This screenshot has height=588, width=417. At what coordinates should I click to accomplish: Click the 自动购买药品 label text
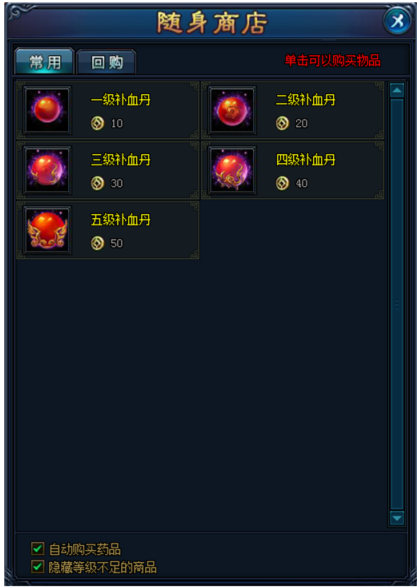click(x=85, y=549)
